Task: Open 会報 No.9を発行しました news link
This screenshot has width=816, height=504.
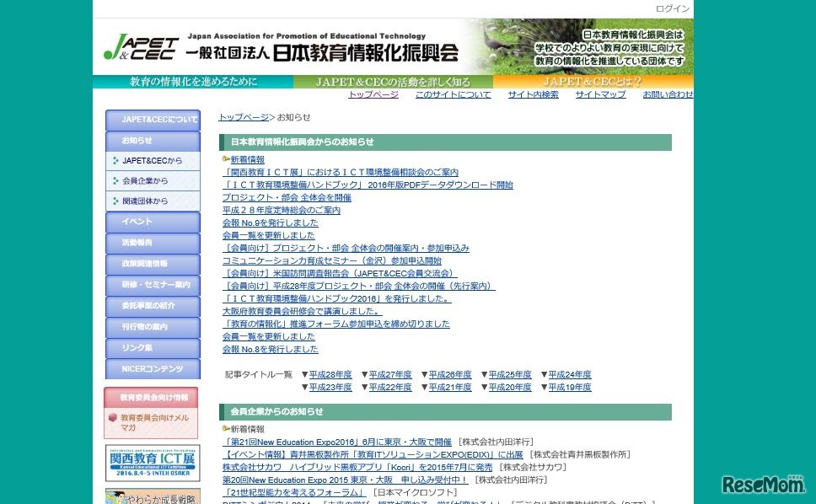Action: [270, 223]
